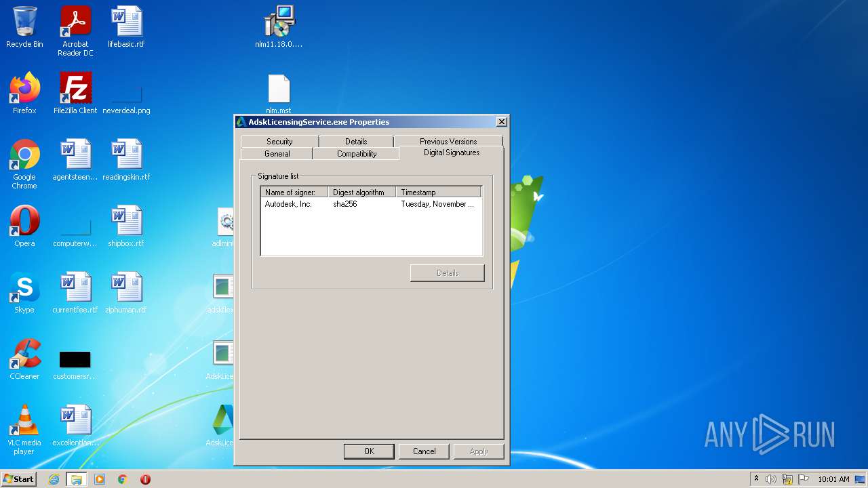Click the Tuesday, November timestamp cell

[437, 204]
